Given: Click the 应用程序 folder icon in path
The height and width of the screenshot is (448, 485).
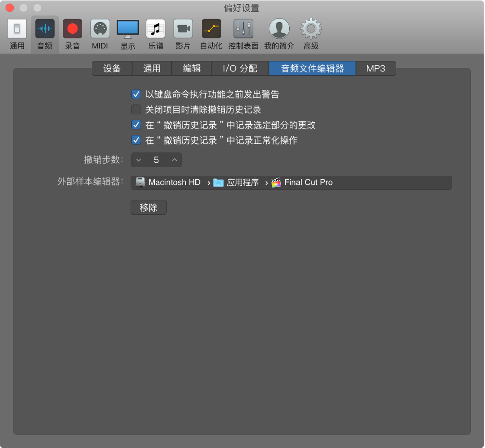Looking at the screenshot, I should tap(218, 182).
